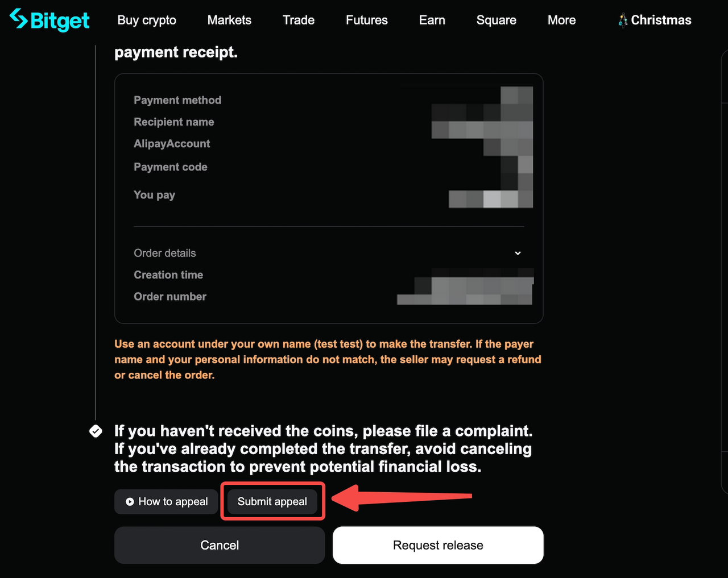This screenshot has width=728, height=578.
Task: Open the More navigation dropdown
Action: click(561, 20)
